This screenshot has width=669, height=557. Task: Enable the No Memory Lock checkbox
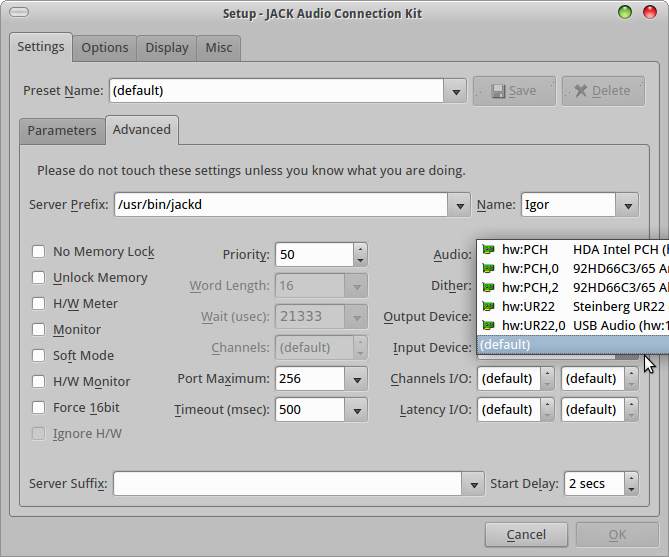click(38, 251)
